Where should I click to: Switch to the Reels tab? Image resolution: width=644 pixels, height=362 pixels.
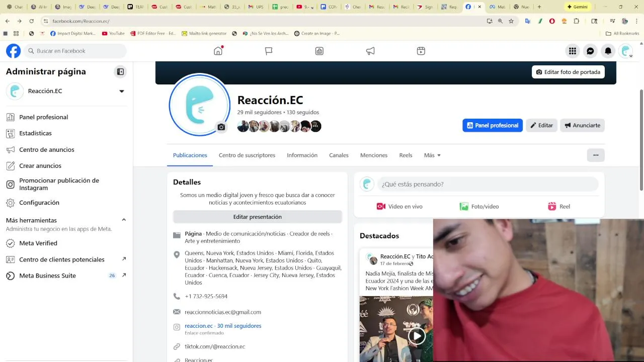tap(406, 155)
